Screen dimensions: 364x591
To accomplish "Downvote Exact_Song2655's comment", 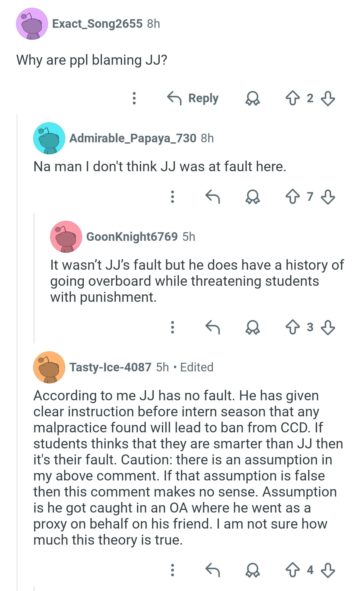I will (x=328, y=98).
